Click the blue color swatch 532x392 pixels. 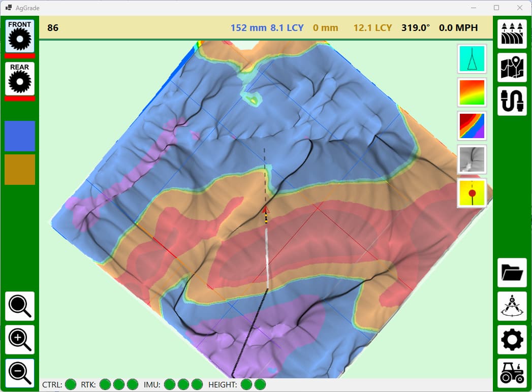tap(20, 136)
